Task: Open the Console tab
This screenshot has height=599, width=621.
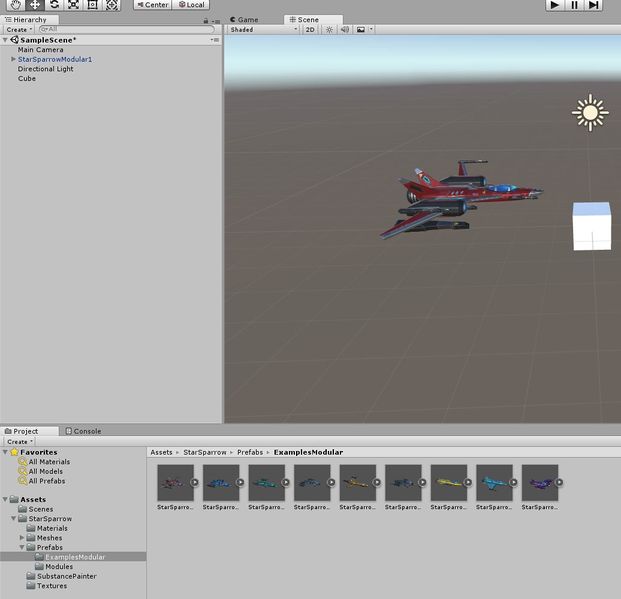Action: click(83, 431)
